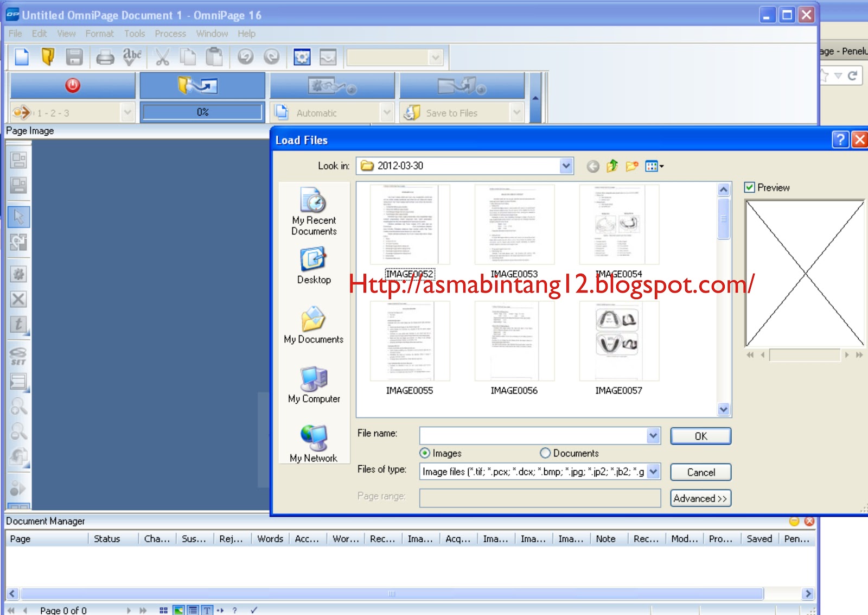Image resolution: width=868 pixels, height=615 pixels.
Task: Click the Words column header
Action: coord(270,539)
